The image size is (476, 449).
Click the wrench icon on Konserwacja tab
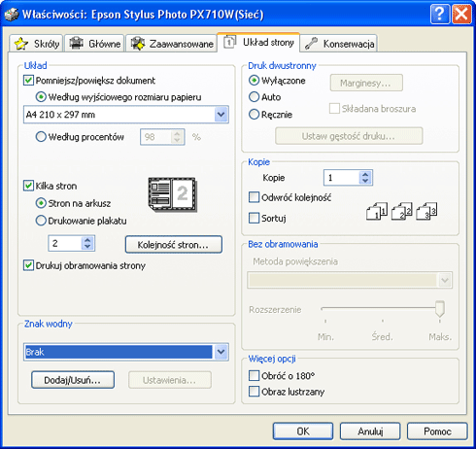[x=311, y=44]
